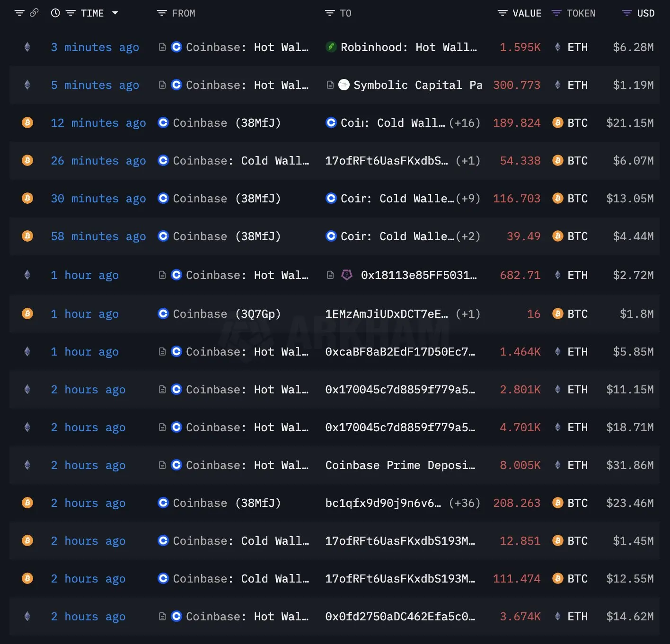Open address 0xcaBF8aB2EdF17D50Ec7
This screenshot has width=670, height=644.
tap(400, 352)
